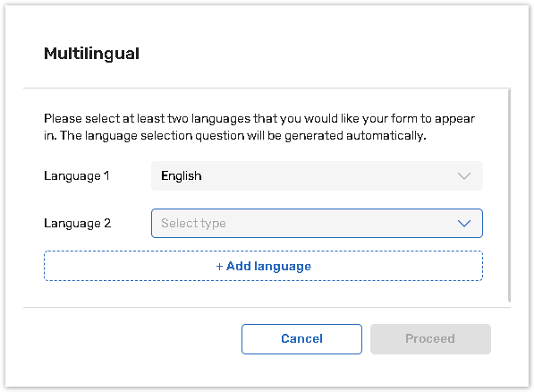The height and width of the screenshot is (392, 534).
Task: Click the dashed border of Add language box
Action: (263, 251)
